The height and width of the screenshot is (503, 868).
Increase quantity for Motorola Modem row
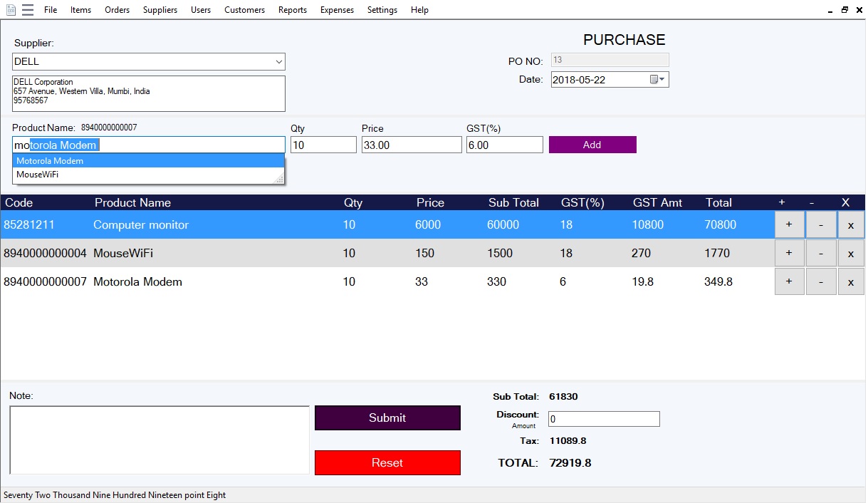click(789, 281)
